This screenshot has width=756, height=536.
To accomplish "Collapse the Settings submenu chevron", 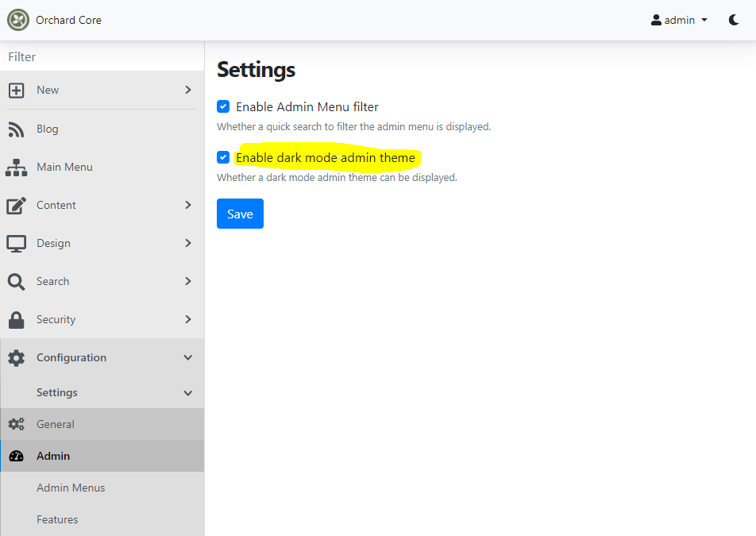I will pos(188,393).
